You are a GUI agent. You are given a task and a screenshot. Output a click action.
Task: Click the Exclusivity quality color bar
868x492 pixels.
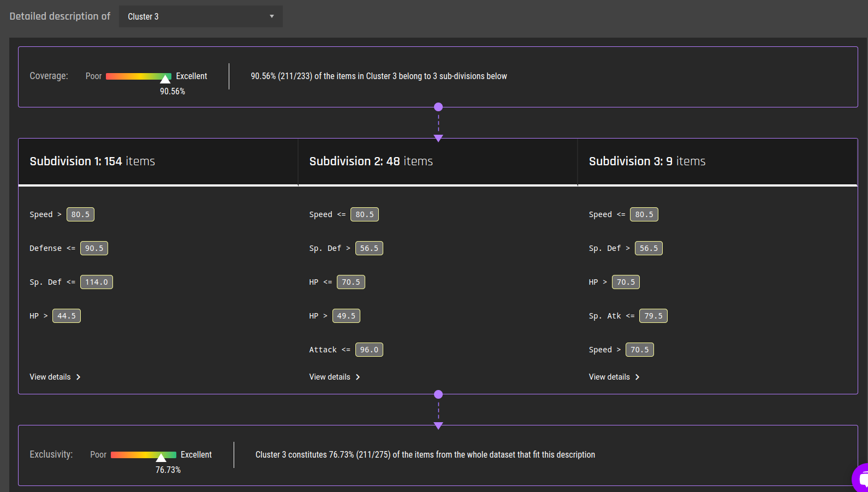coord(144,455)
